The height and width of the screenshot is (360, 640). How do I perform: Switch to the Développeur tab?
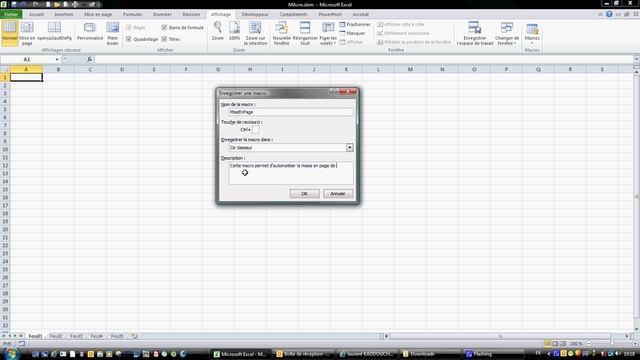(255, 14)
